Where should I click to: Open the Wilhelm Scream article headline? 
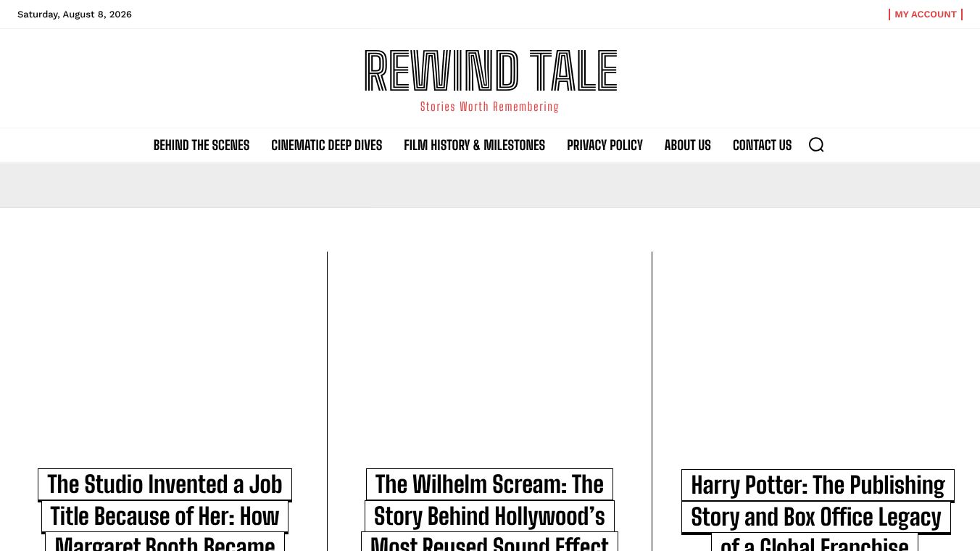(489, 511)
